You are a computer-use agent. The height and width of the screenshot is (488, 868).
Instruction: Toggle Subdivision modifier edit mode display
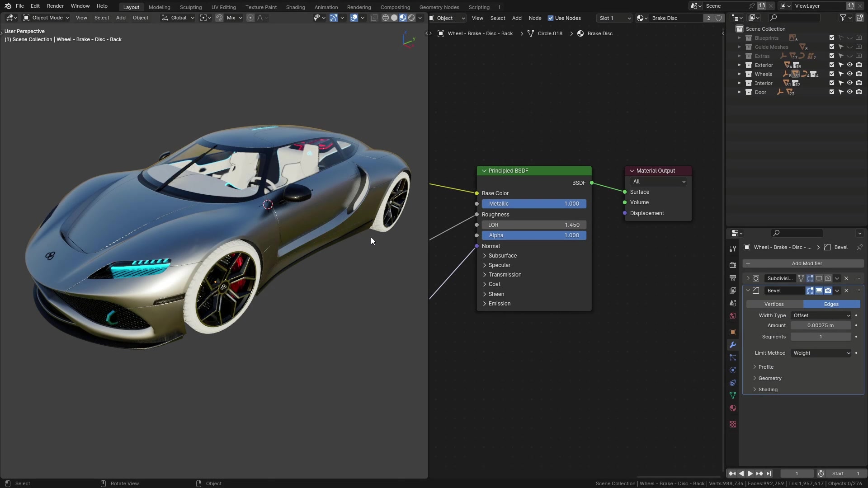pos(810,278)
